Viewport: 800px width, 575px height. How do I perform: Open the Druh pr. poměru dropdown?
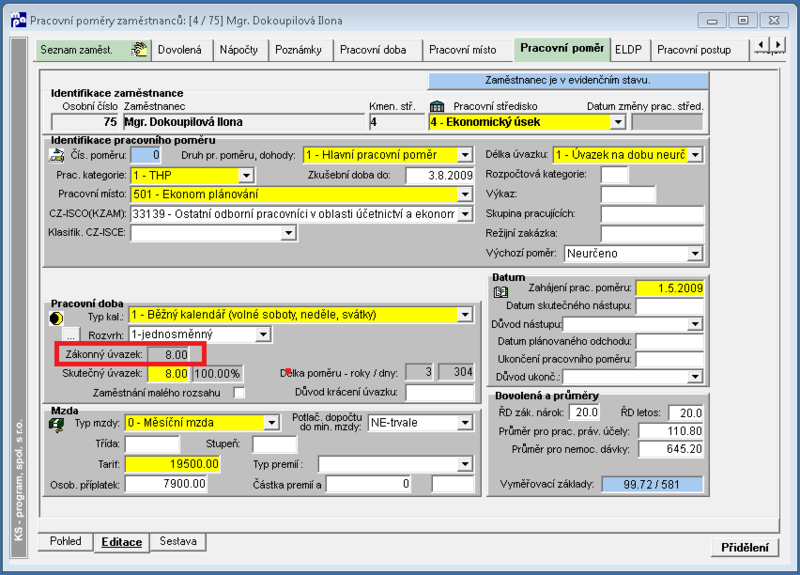point(465,155)
